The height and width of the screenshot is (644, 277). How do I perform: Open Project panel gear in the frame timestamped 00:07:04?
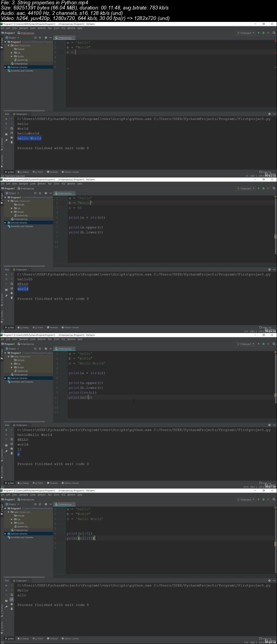[46, 349]
